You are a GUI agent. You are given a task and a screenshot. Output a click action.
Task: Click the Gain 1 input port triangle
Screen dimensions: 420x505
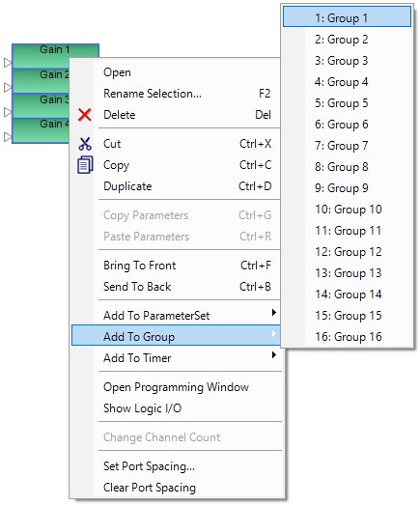pos(8,63)
